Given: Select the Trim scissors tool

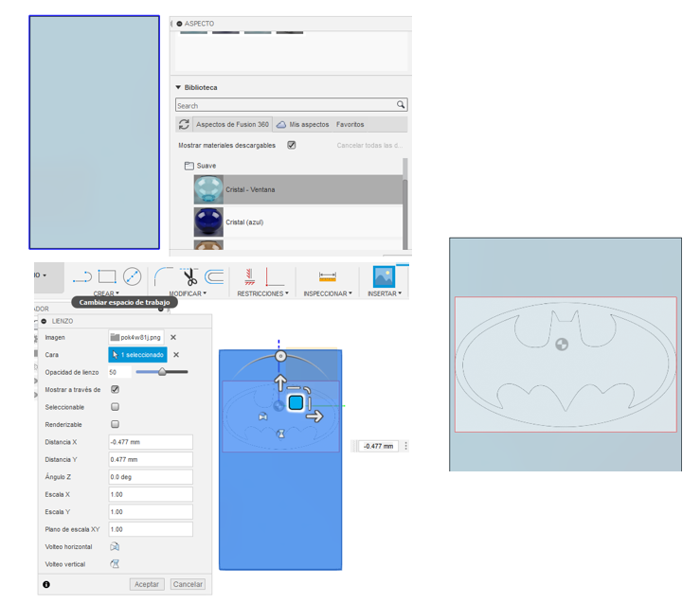Looking at the screenshot, I should coord(189,277).
